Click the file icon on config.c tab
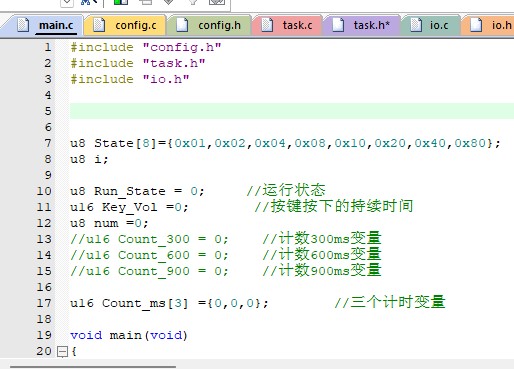 pos(99,25)
